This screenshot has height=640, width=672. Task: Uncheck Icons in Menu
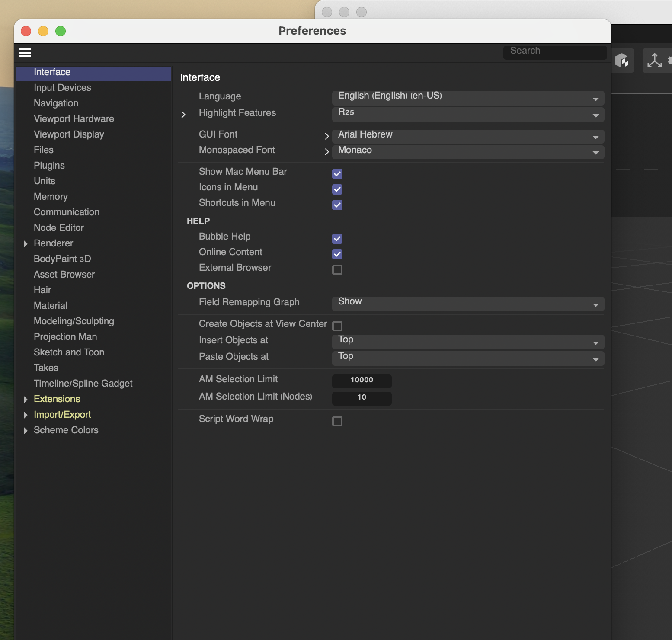tap(337, 189)
